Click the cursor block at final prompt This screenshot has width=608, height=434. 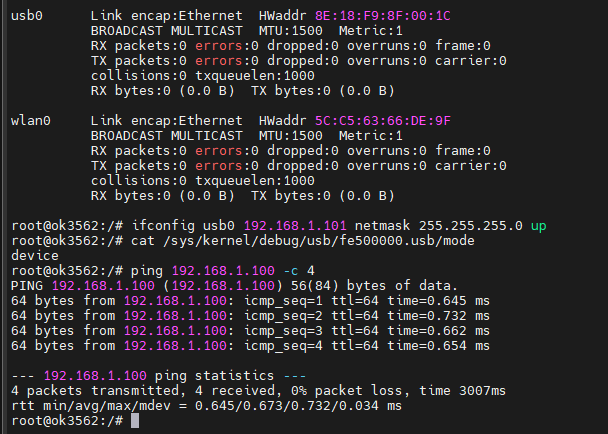(135, 421)
